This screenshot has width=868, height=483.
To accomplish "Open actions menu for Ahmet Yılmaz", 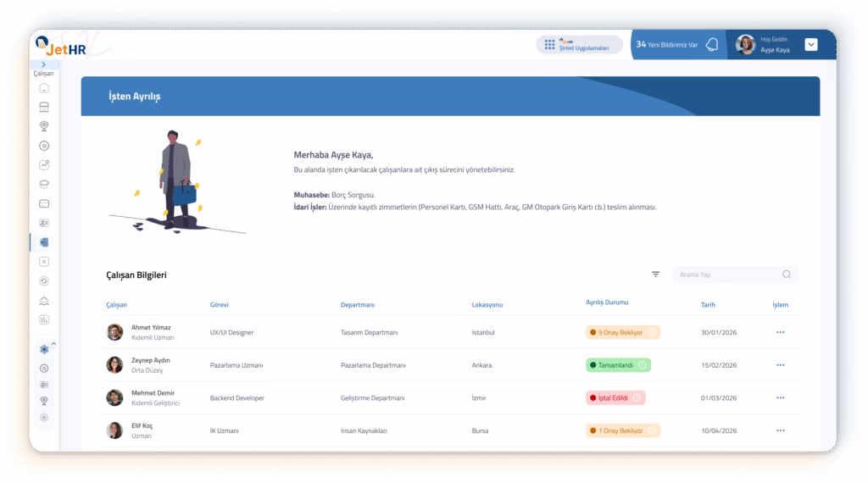I will 780,332.
